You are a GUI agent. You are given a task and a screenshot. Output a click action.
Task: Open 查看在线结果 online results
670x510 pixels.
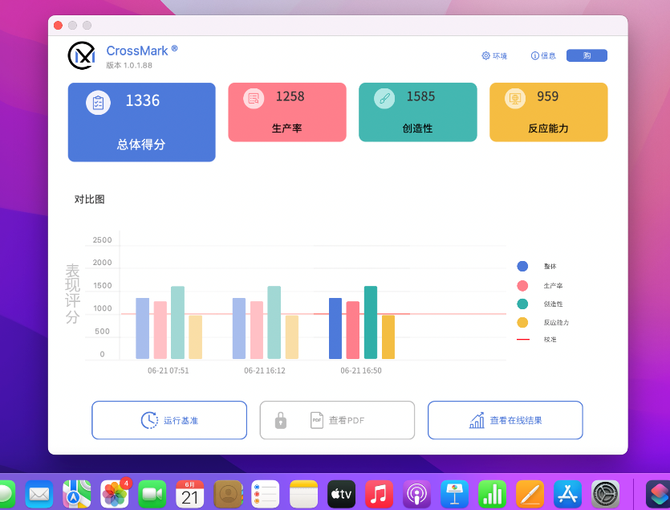pyautogui.click(x=505, y=420)
